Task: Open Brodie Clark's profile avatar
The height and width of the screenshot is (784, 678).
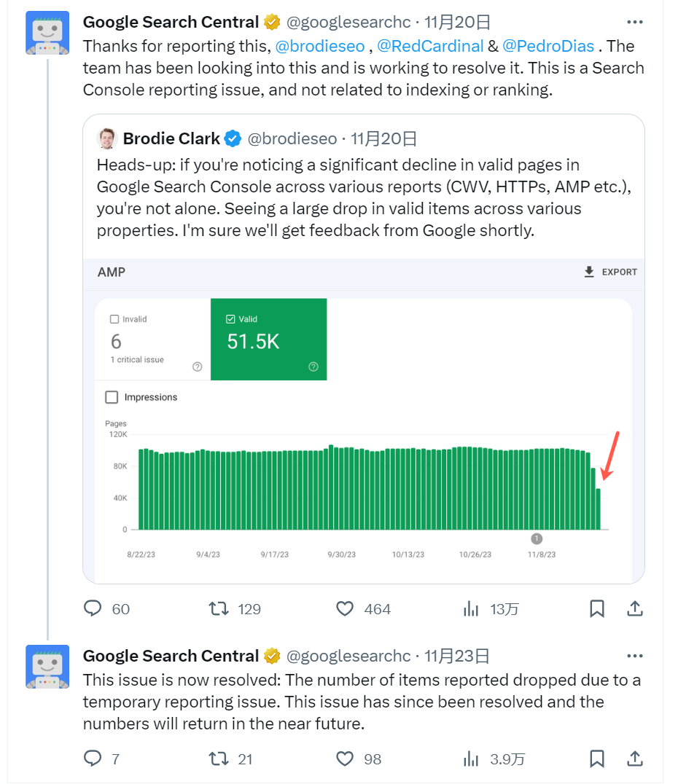Action: click(x=107, y=138)
